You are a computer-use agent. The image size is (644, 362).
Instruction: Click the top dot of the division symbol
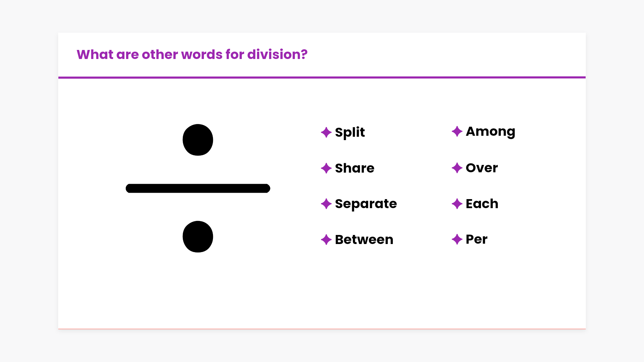coord(198,140)
